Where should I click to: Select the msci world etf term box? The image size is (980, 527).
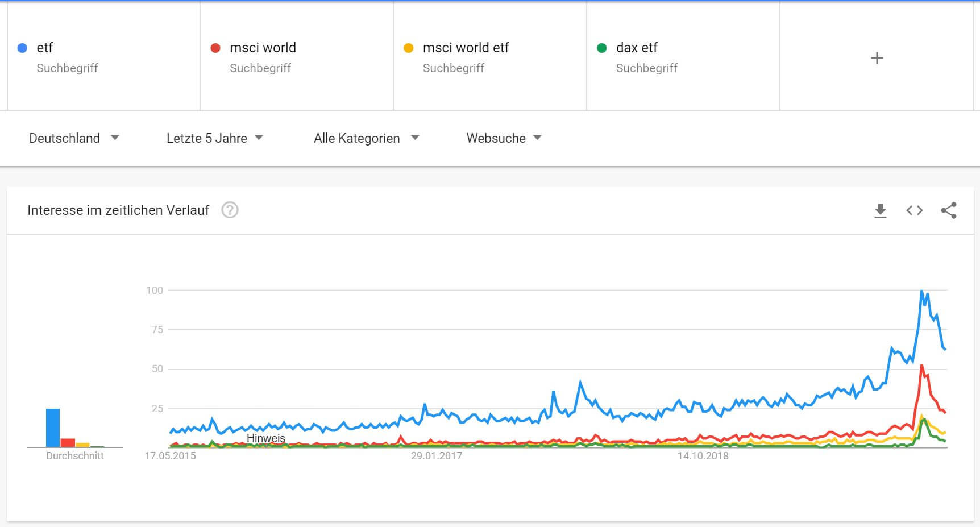(x=490, y=57)
